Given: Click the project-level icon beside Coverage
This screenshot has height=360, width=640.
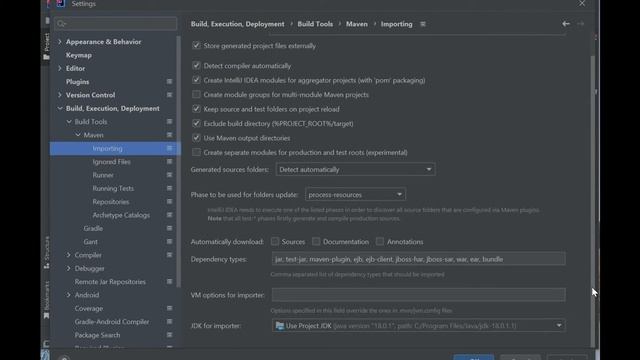Looking at the screenshot, I should [169, 308].
